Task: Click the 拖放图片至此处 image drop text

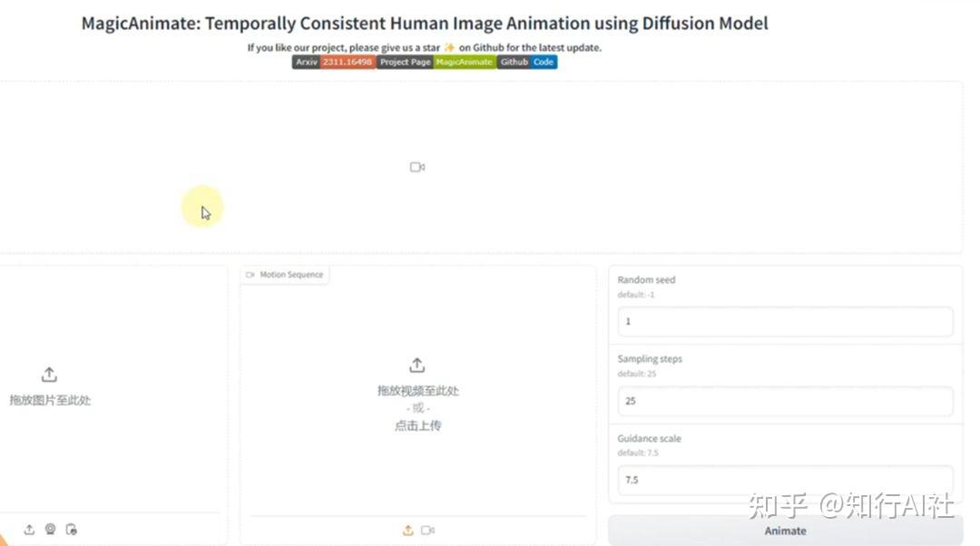Action: 50,400
